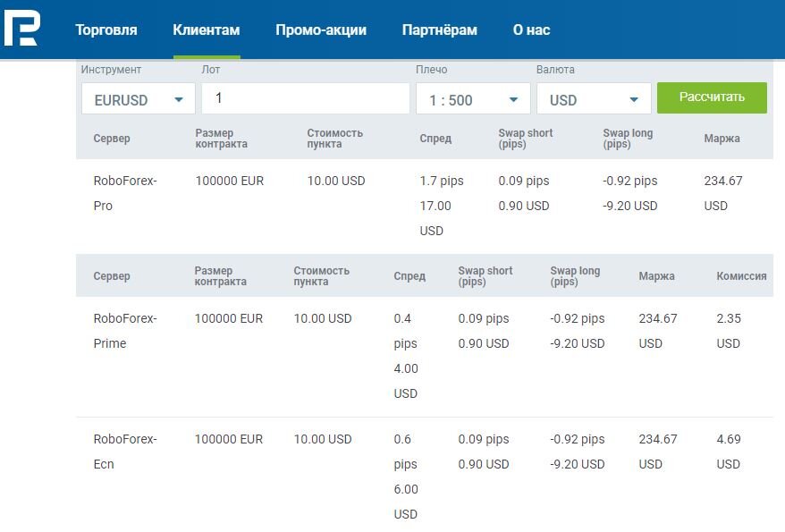785x532 pixels.
Task: Click the green Рассчитать button
Action: coord(712,97)
